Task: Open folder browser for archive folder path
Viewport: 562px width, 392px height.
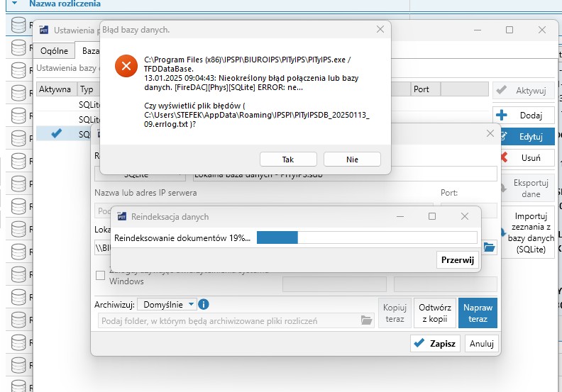Action: click(366, 320)
